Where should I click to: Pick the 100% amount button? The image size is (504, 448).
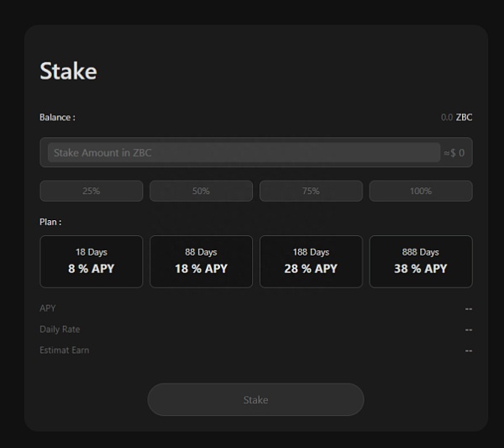click(421, 191)
